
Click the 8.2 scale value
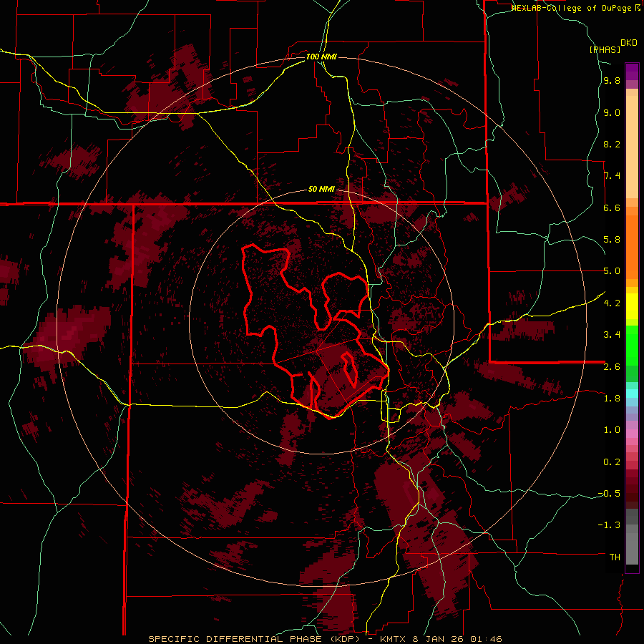point(612,144)
